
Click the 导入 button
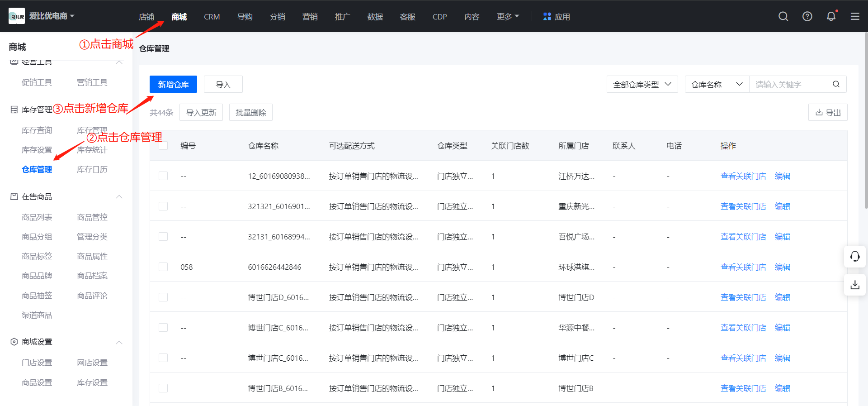(223, 84)
